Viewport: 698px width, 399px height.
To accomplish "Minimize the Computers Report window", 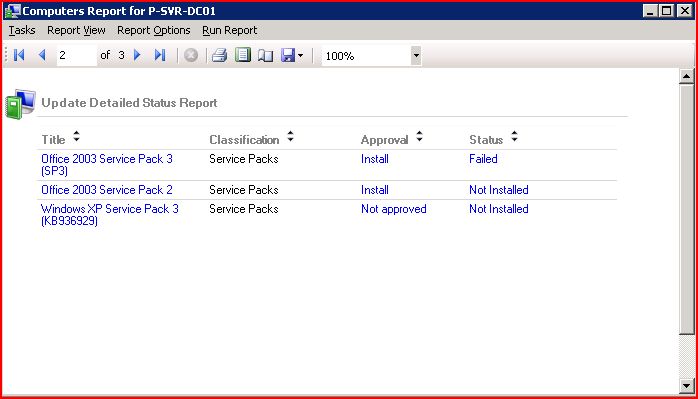I will pos(650,11).
